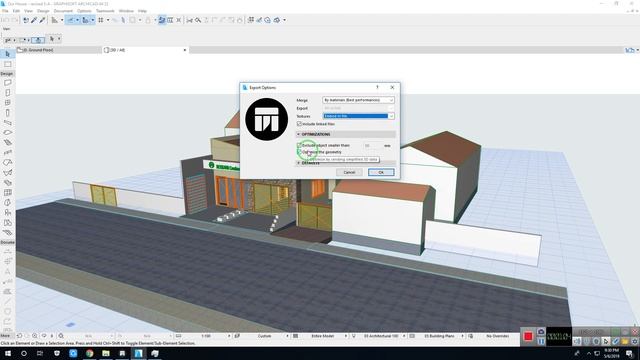The width and height of the screenshot is (640, 360).
Task: Open Task View on the taskbar
Action: pyautogui.click(x=40, y=353)
